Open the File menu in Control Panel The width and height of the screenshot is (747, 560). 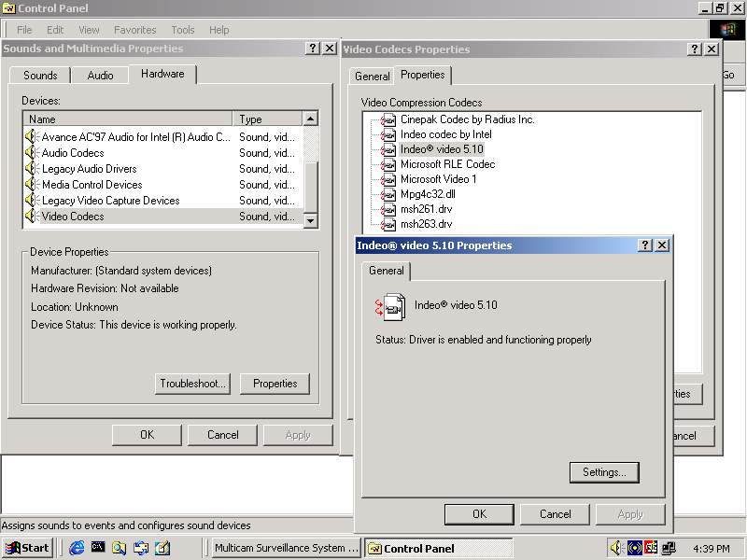[24, 30]
